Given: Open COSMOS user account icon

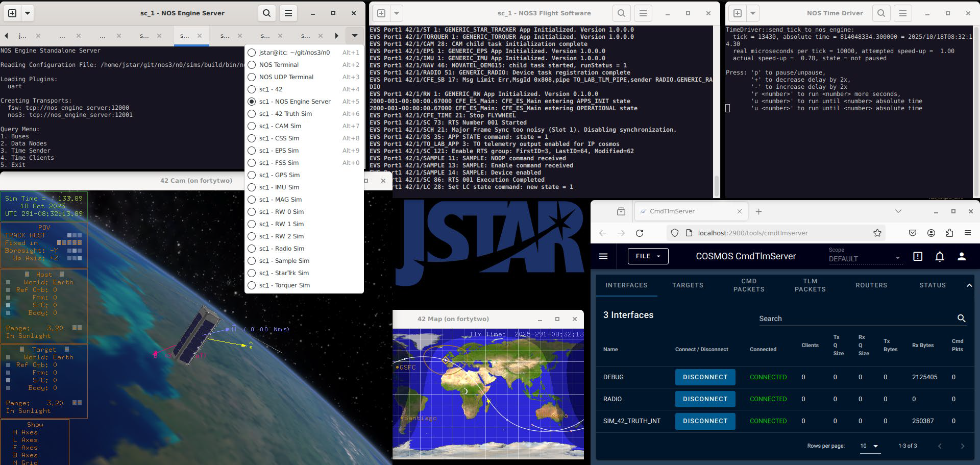Looking at the screenshot, I should (x=962, y=256).
